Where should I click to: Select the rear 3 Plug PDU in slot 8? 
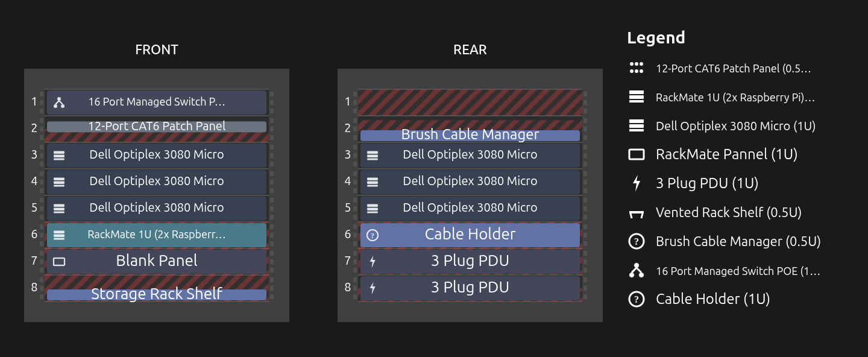[x=470, y=288]
